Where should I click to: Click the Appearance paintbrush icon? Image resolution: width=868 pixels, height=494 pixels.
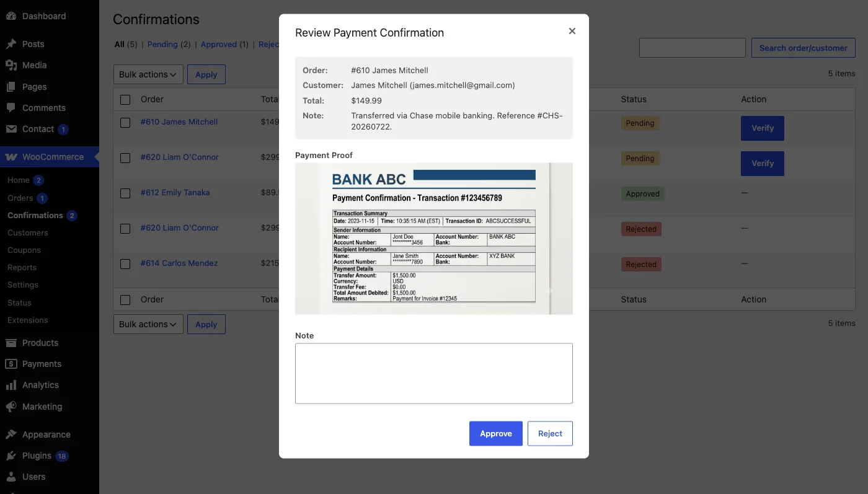pyautogui.click(x=11, y=434)
